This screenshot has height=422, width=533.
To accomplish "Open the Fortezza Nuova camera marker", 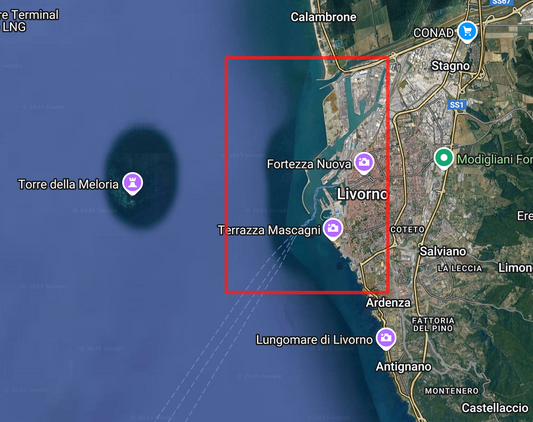I will (x=364, y=163).
